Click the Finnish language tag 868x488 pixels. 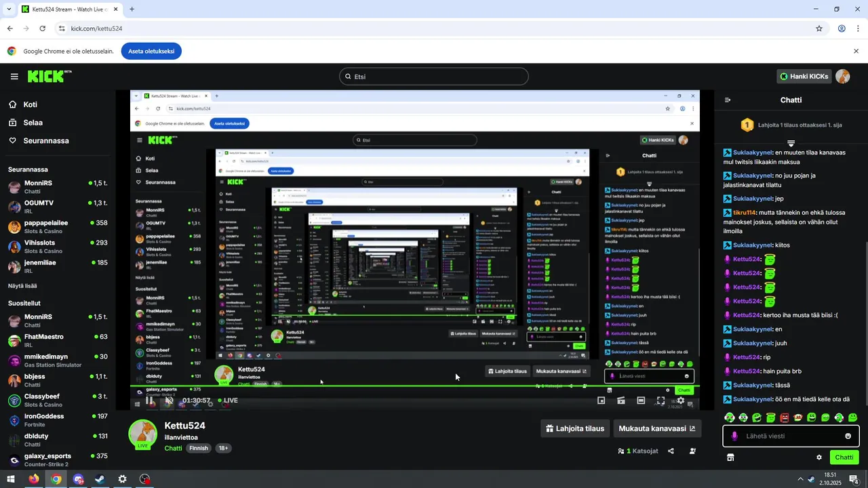pyautogui.click(x=199, y=449)
